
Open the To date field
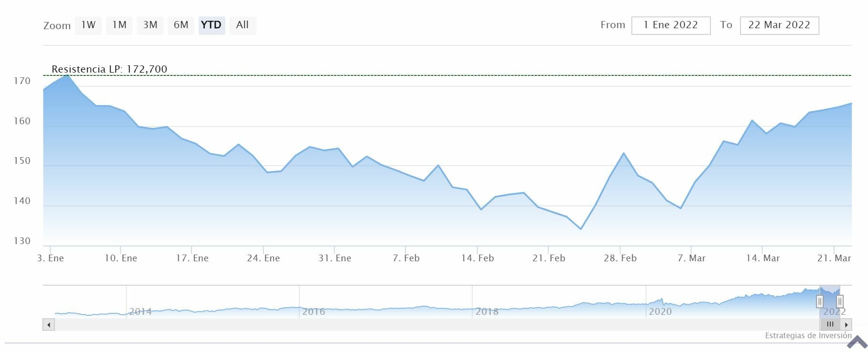779,25
